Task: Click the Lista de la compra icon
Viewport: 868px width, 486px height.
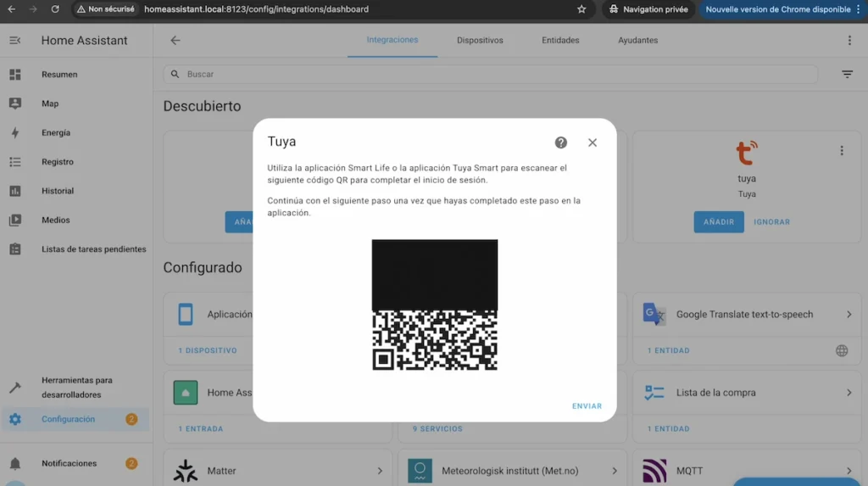Action: [x=654, y=393]
